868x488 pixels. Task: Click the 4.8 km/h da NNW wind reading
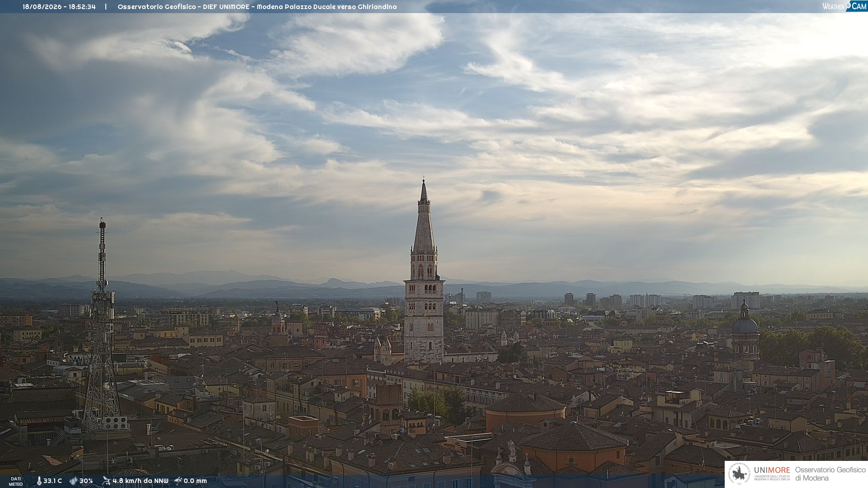(x=140, y=481)
